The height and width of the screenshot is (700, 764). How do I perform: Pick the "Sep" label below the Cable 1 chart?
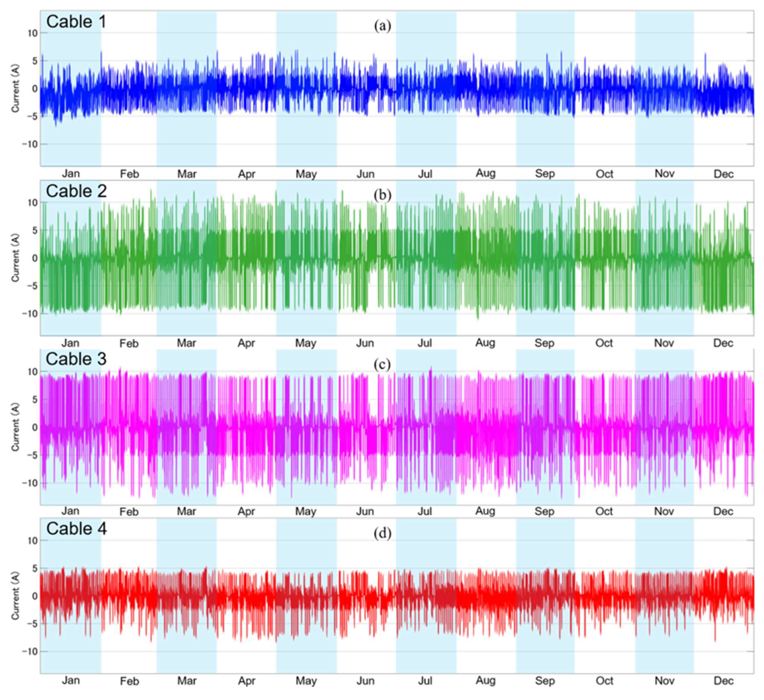point(545,174)
